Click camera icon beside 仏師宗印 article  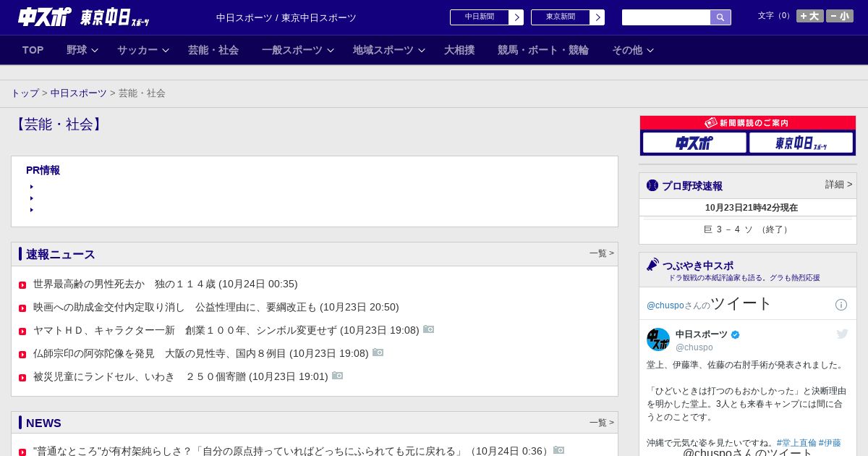pos(378,352)
